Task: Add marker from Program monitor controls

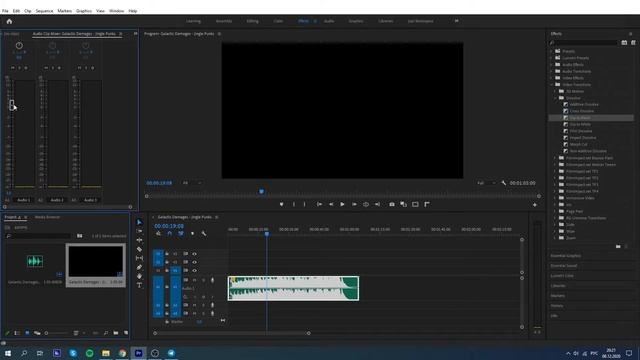Action: click(x=281, y=204)
